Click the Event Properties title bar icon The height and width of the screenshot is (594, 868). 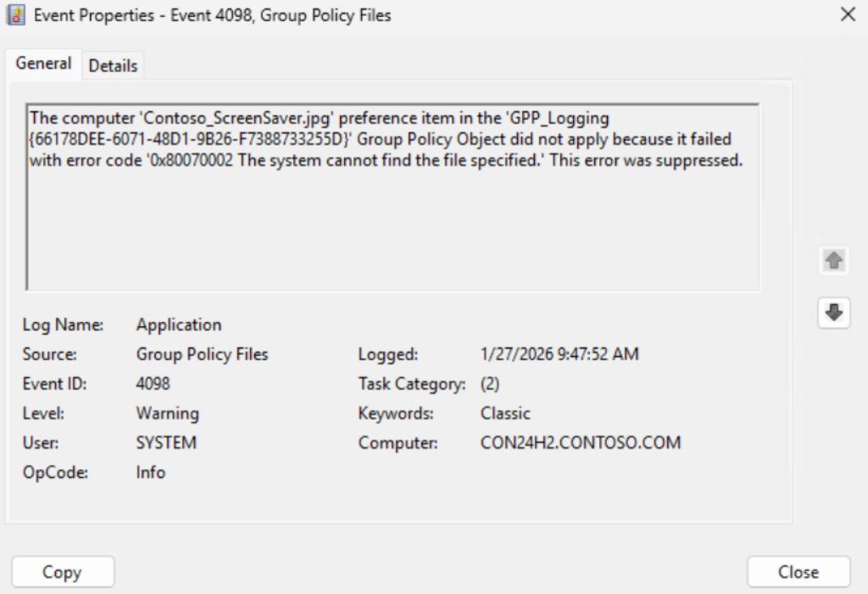pos(16,15)
